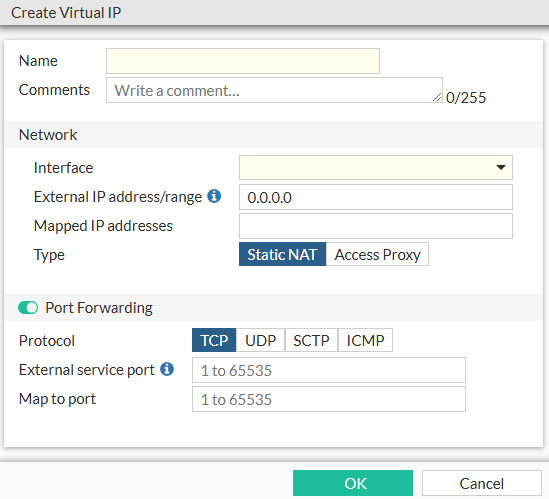The image size is (549, 499).
Task: Click info icon beside External service port
Action: coord(167,369)
